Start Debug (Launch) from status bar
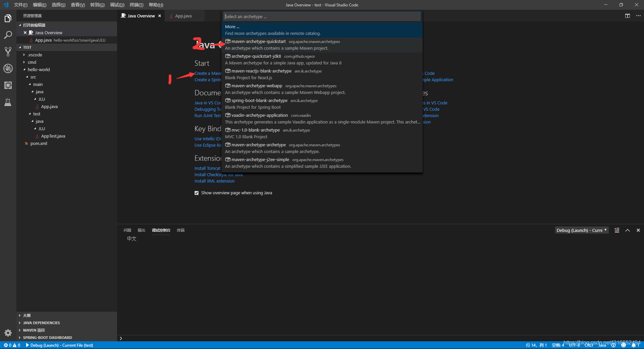 [60, 345]
